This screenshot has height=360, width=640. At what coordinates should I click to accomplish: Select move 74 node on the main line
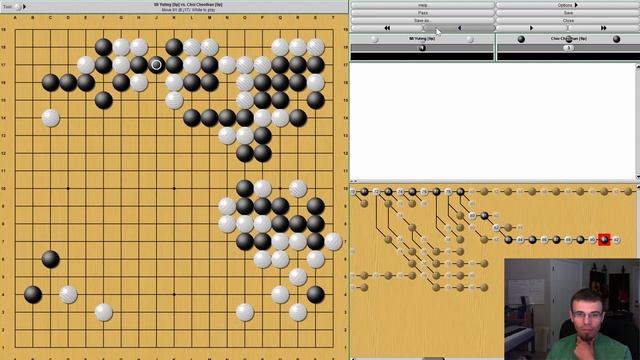(400, 191)
